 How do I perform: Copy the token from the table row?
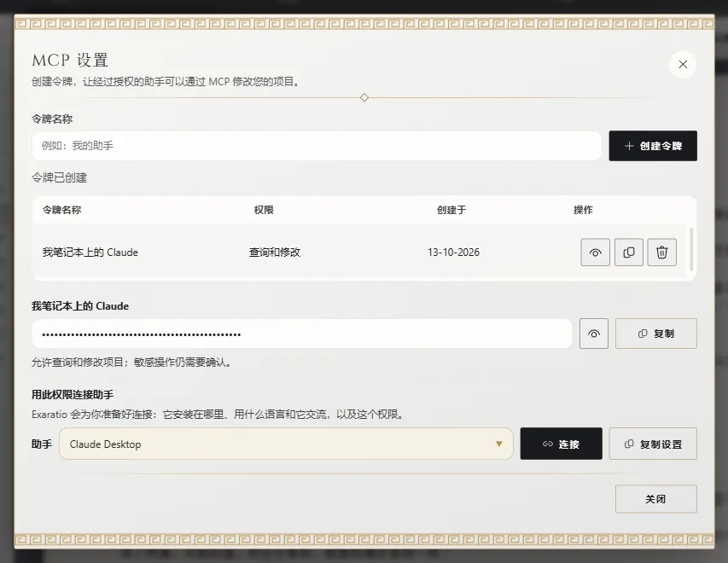(x=629, y=252)
